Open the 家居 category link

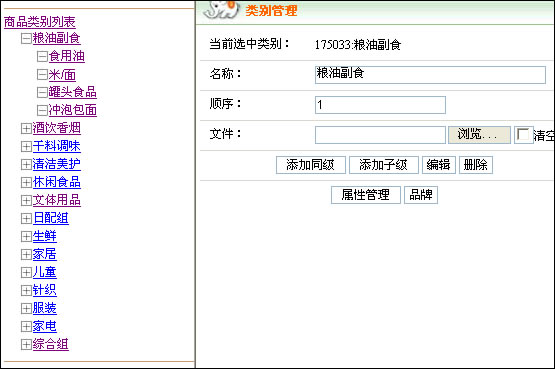tap(45, 255)
